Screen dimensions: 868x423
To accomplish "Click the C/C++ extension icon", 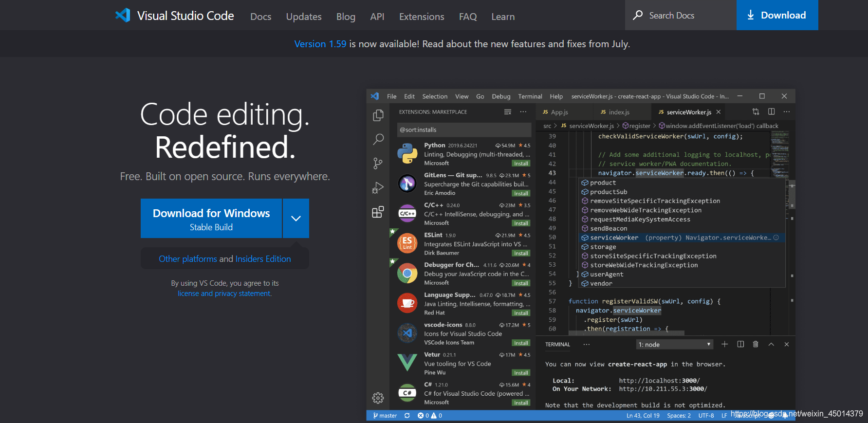I will tap(407, 214).
